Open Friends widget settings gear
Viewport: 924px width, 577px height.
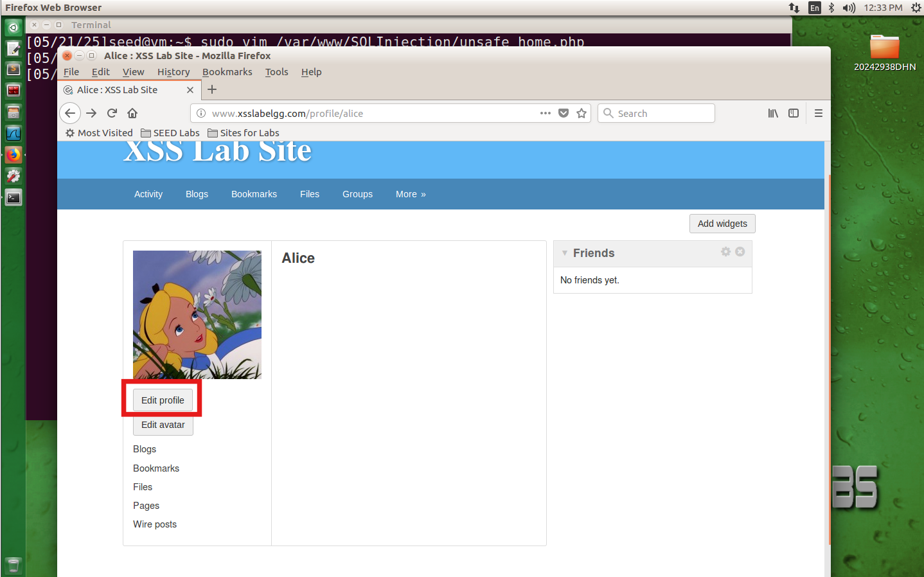[726, 252]
